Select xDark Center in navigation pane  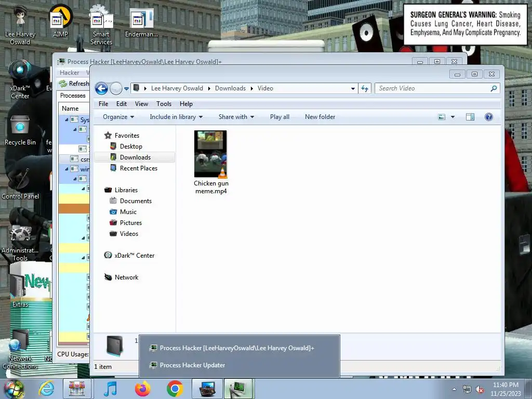point(135,255)
